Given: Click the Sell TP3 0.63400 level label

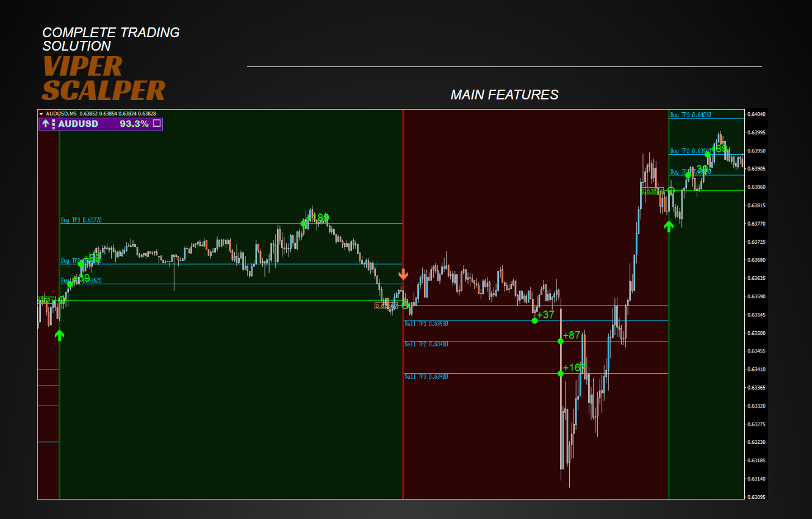Looking at the screenshot, I should tap(426, 377).
